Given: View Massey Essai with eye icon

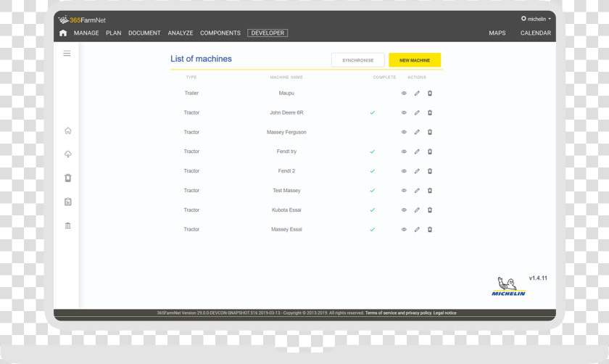Looking at the screenshot, I should (404, 229).
